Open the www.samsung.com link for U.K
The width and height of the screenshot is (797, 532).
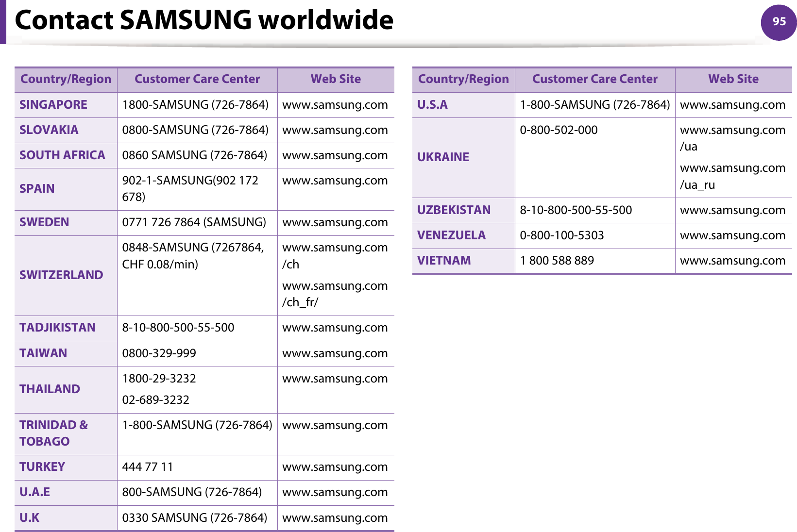(x=335, y=518)
